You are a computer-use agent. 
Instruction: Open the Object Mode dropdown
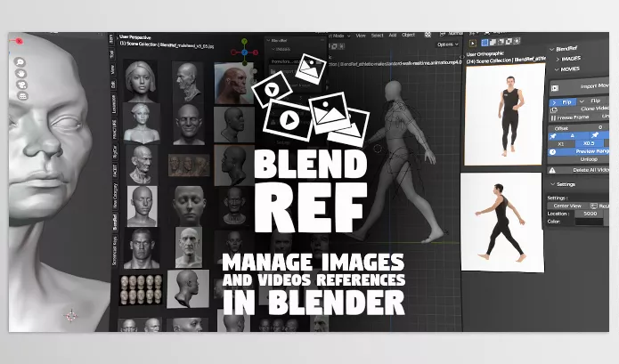tap(338, 36)
